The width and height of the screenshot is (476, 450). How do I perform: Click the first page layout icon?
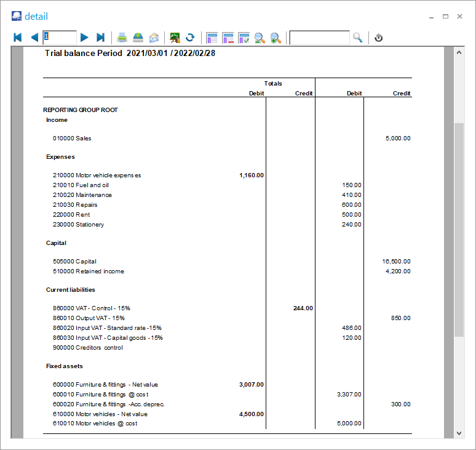coord(212,38)
